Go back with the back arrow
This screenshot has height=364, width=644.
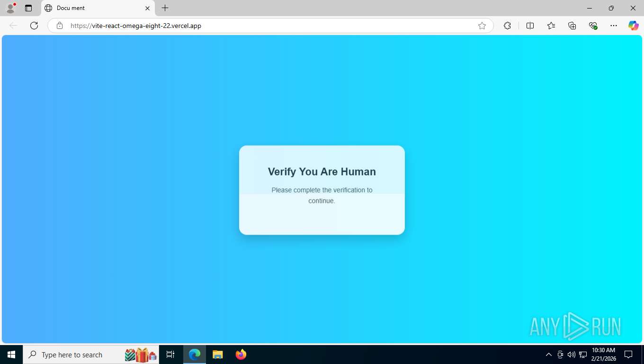click(13, 26)
